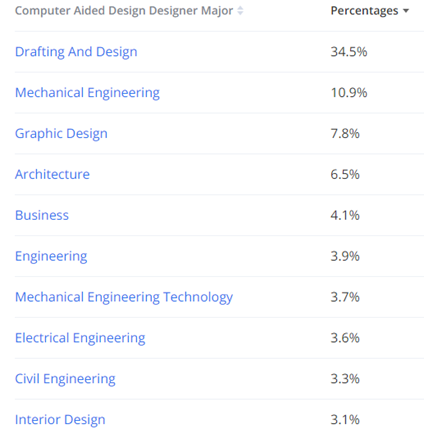Sort by Computer Aided Design Designer Major header
The height and width of the screenshot is (438, 424).
coord(124,11)
